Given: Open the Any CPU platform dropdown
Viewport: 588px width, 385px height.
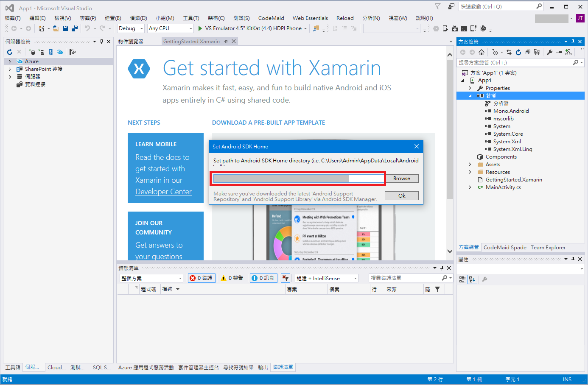Looking at the screenshot, I should coord(171,28).
